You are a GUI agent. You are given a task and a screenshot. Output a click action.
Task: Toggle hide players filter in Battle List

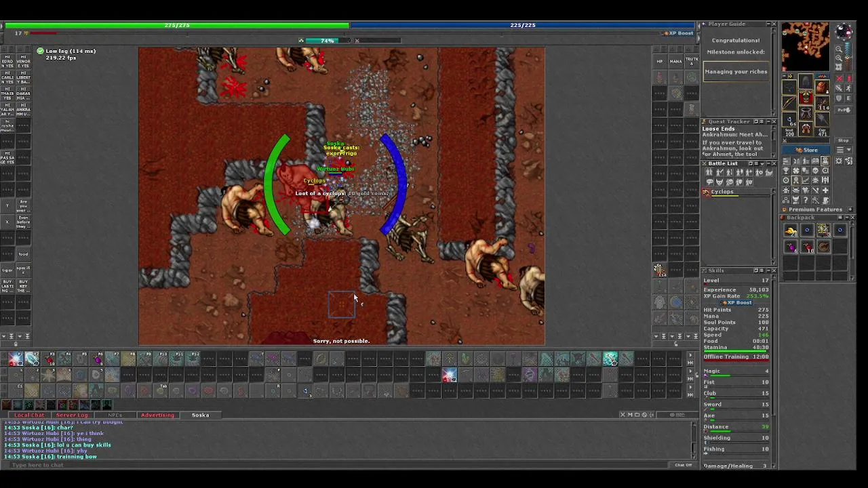pyautogui.click(x=709, y=172)
